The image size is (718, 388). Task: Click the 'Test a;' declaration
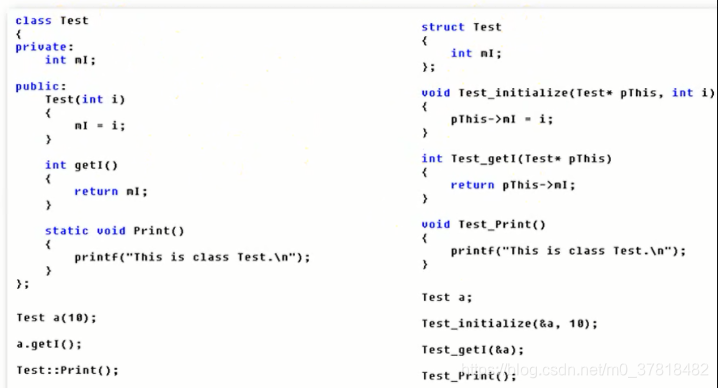(446, 297)
